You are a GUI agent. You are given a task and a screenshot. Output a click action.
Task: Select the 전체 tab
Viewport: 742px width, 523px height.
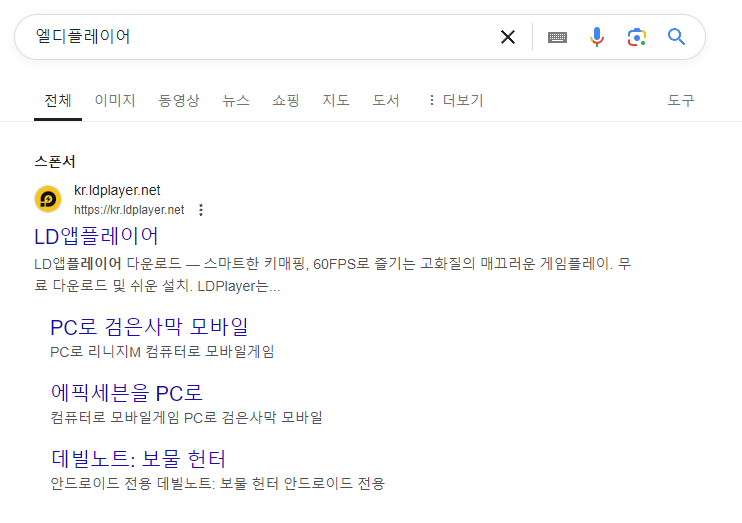click(x=58, y=100)
